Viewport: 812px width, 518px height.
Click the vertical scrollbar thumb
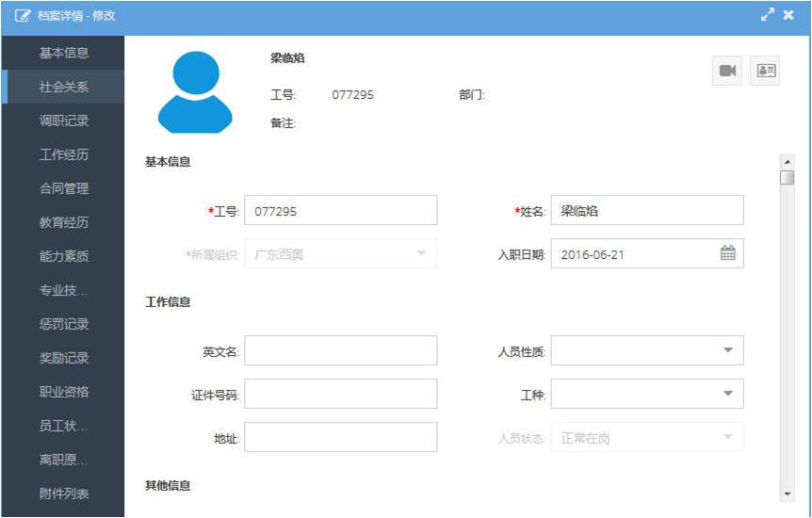pyautogui.click(x=788, y=178)
